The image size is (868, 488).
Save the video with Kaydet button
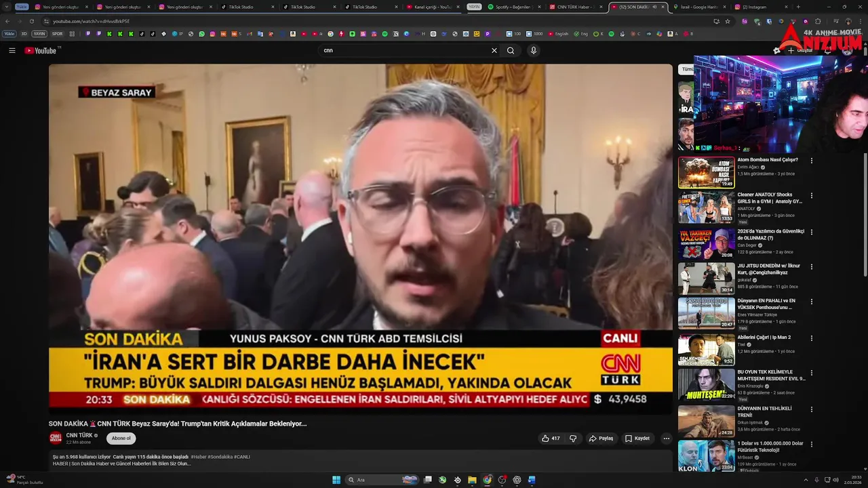coord(637,439)
